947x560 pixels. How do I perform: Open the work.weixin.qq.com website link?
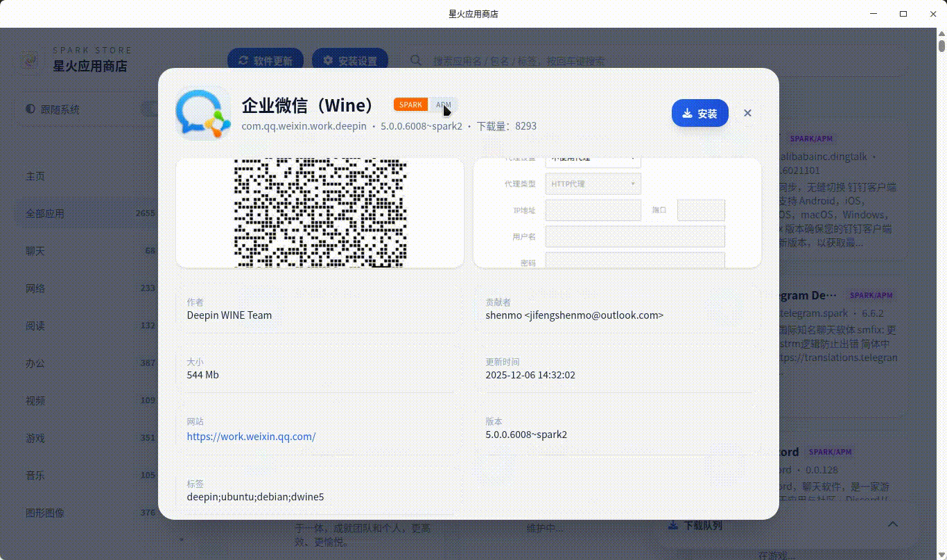tap(251, 436)
